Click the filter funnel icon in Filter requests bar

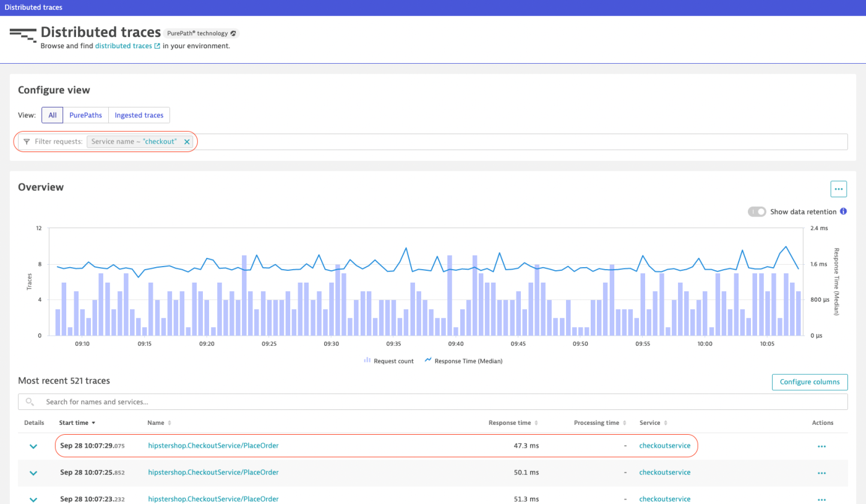tap(26, 142)
